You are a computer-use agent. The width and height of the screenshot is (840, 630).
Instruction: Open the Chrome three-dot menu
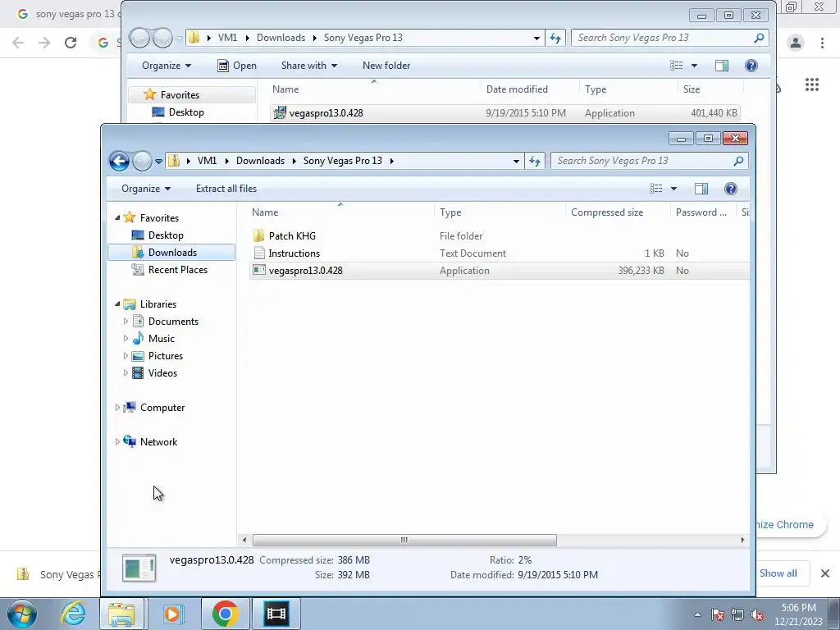point(822,43)
